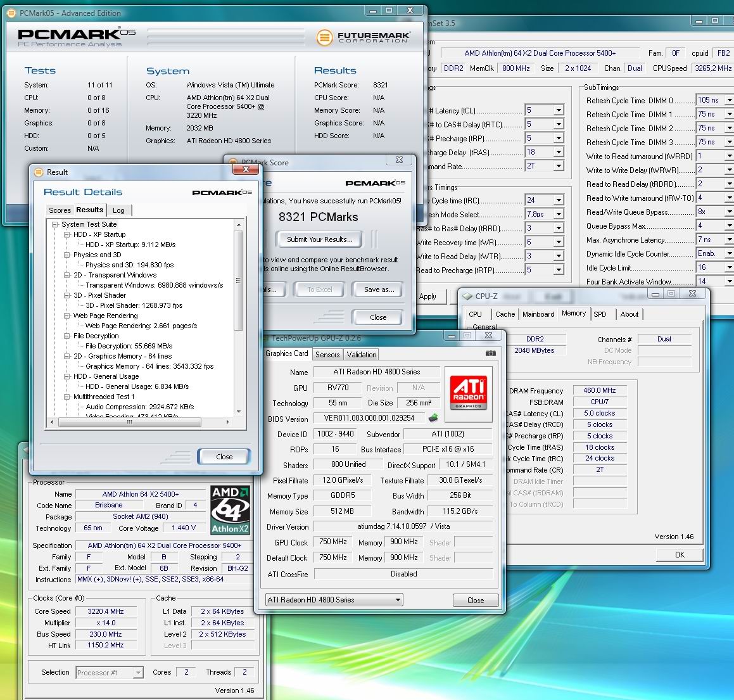Click the vertical scrollbar thumb in Result tree
The width and height of the screenshot is (734, 700).
coord(238,281)
